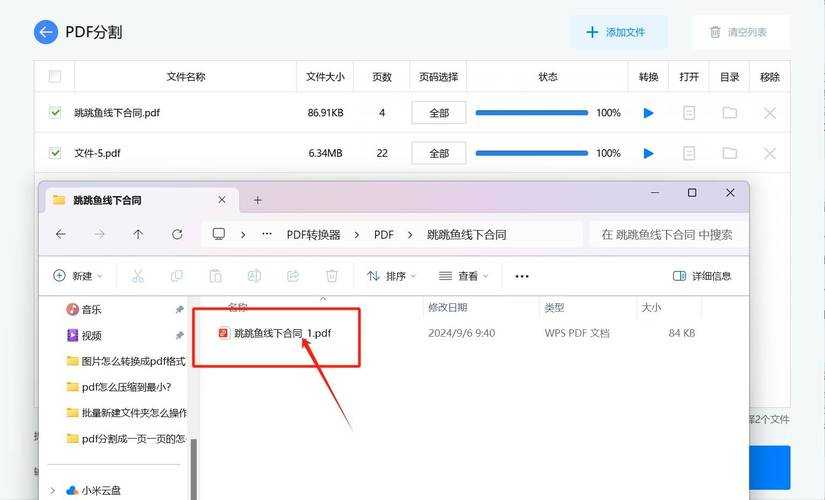Sort by 大小 column header
This screenshot has height=500, width=825.
click(651, 307)
